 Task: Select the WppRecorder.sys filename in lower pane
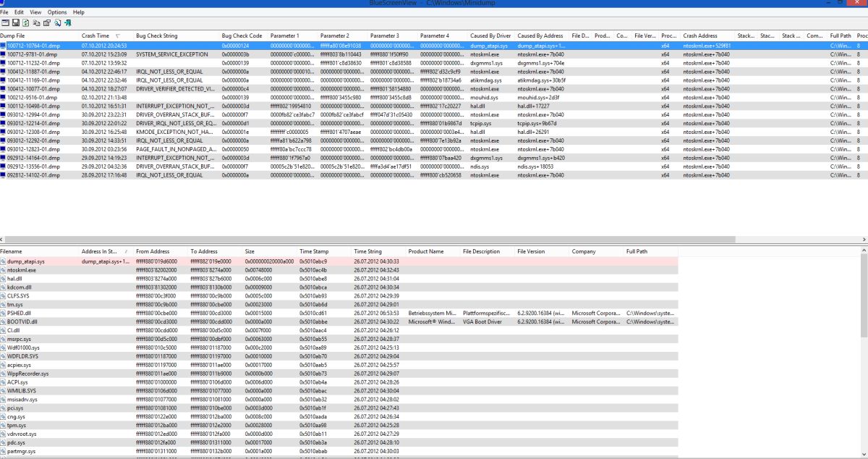click(x=27, y=374)
